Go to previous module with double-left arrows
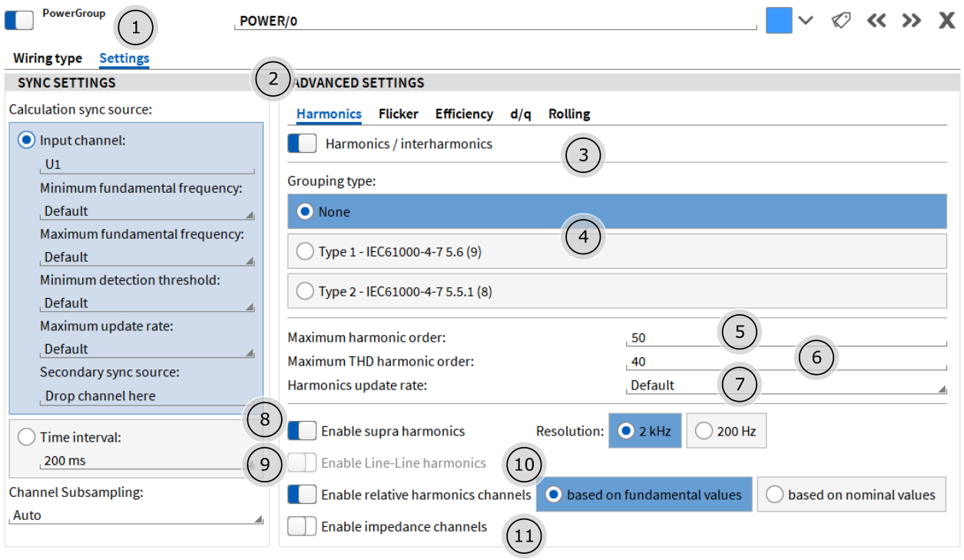 pos(876,21)
